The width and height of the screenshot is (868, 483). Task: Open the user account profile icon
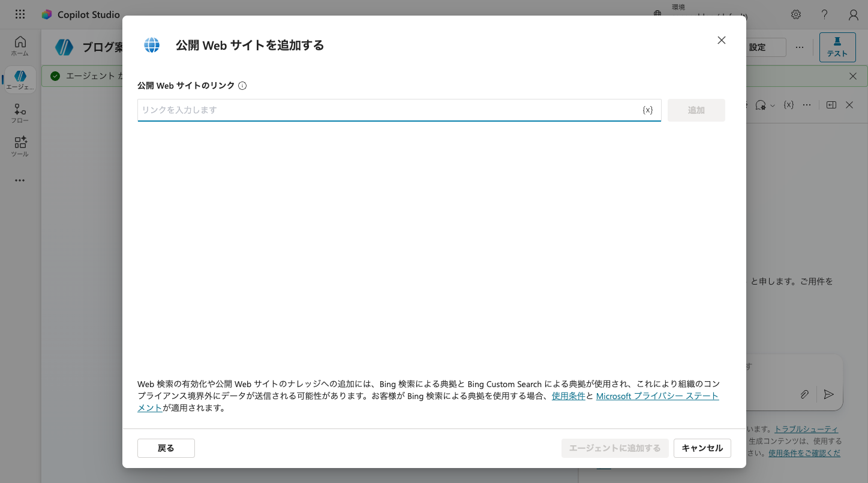coord(853,15)
